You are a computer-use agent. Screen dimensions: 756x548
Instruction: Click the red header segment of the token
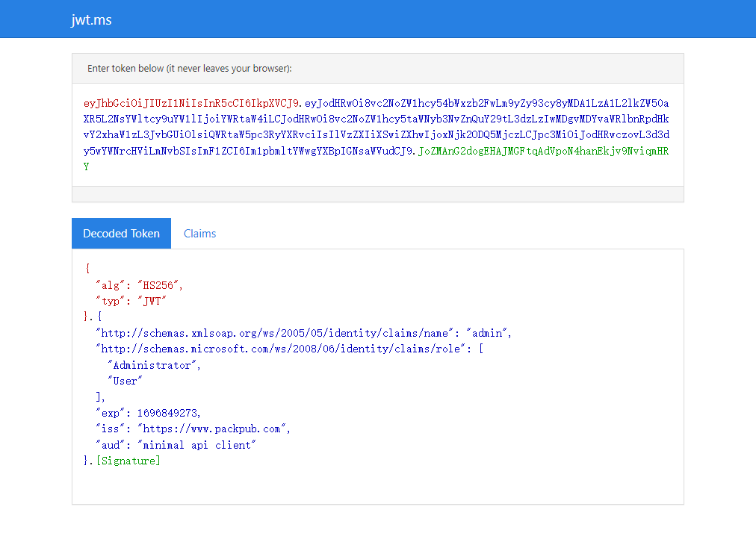click(x=191, y=103)
